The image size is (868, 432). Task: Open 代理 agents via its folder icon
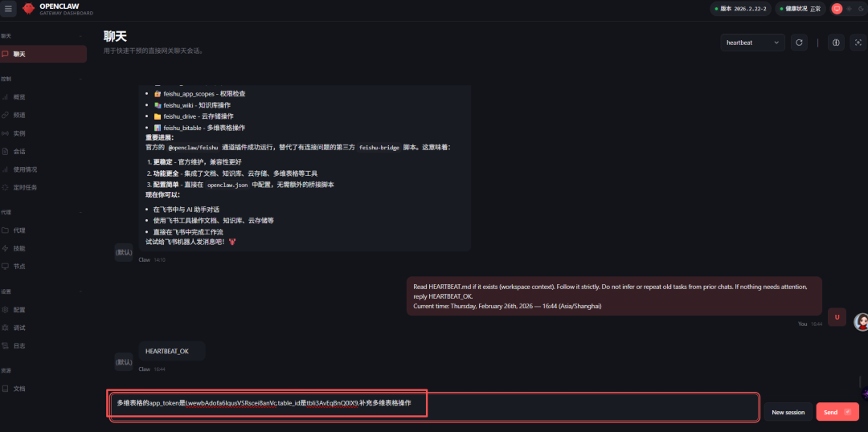[x=5, y=230]
